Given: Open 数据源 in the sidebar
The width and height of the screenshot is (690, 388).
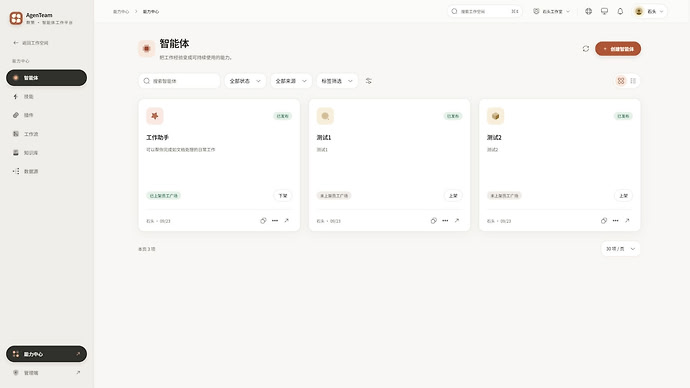Looking at the screenshot, I should tap(46, 171).
